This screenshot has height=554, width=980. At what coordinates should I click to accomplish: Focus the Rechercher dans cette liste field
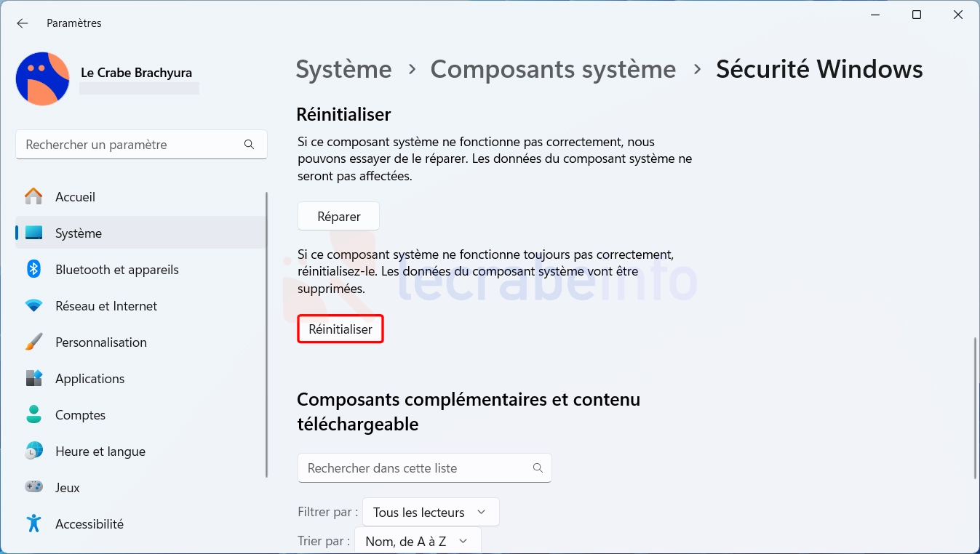coord(425,468)
